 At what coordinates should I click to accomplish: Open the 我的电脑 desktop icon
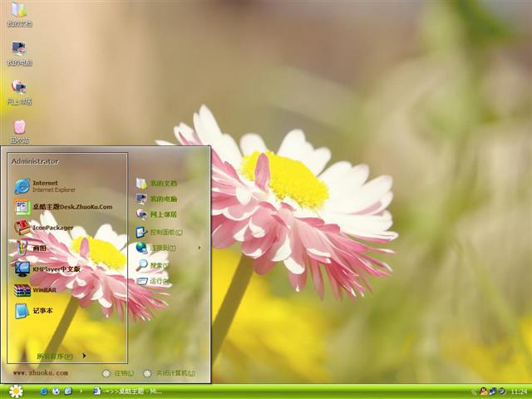19,53
